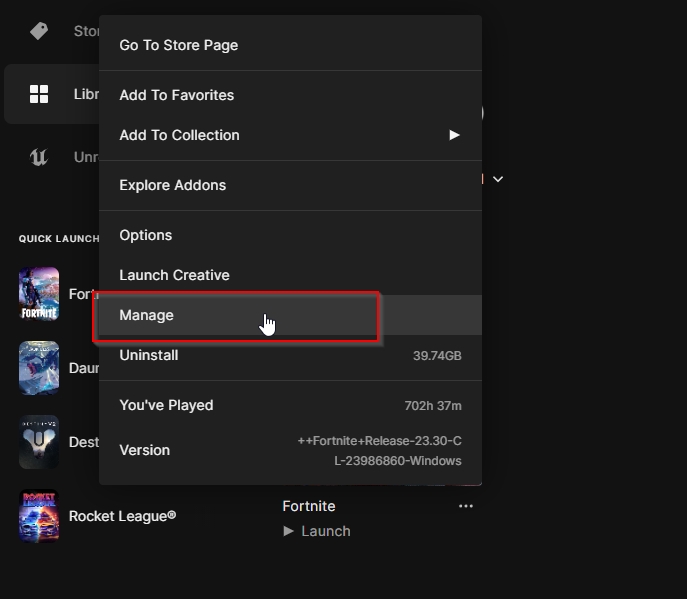
Task: Click the Unreal Engine logo icon
Action: coord(39,157)
